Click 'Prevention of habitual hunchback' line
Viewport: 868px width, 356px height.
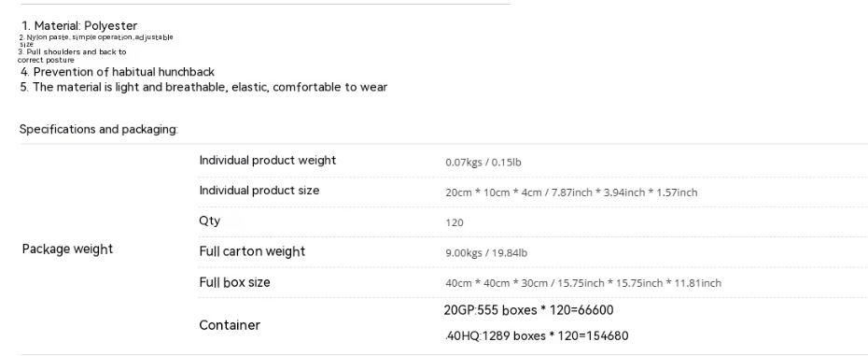click(118, 72)
